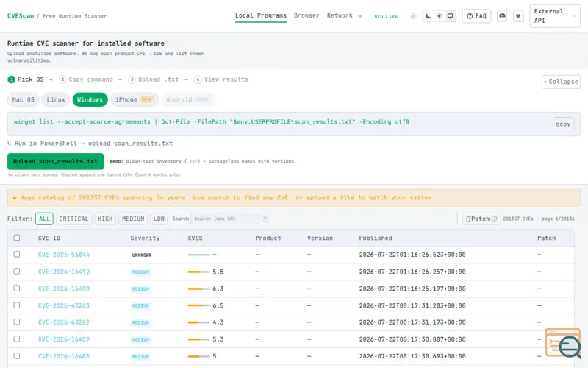Click the CVEScan logo
Viewport: 588px width, 368px height.
(x=21, y=16)
